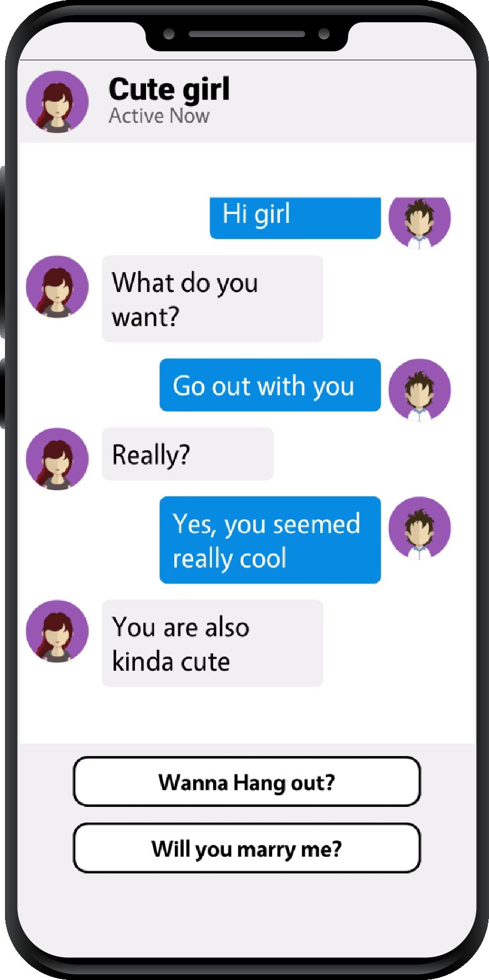Image resolution: width=489 pixels, height=980 pixels.
Task: Tap the boy avatar beside 'Hi girl'
Action: click(x=420, y=222)
